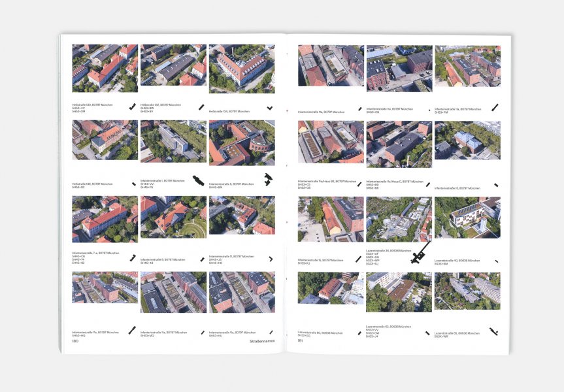This screenshot has width=564, height=392.
Task: Click the large footprint icon for Lazarettstraße 38
Action: point(420,253)
